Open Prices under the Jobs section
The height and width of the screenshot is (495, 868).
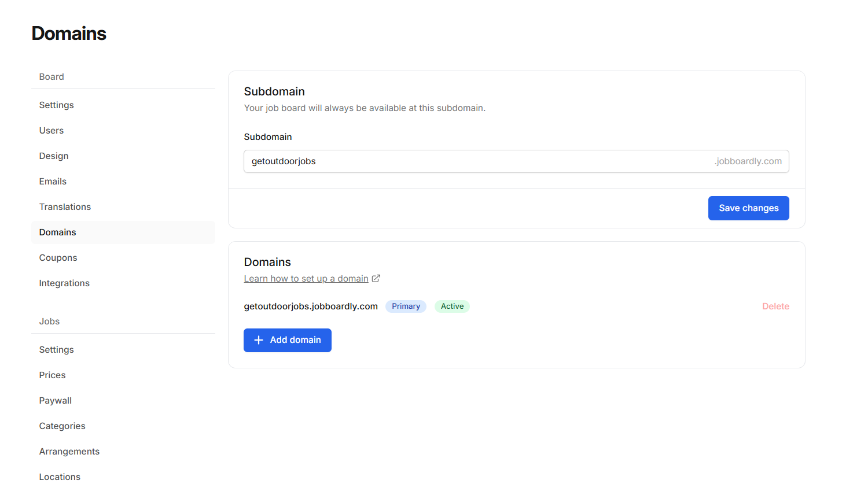52,375
